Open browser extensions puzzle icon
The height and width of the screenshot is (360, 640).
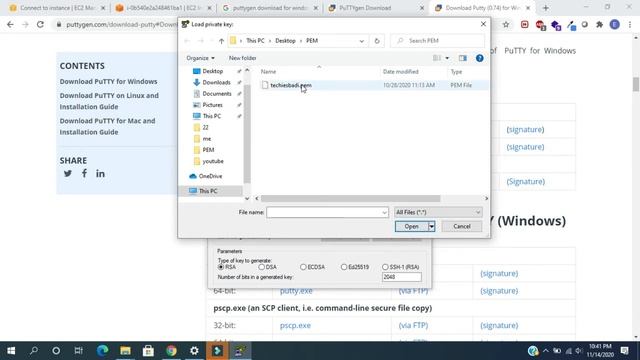point(599,24)
